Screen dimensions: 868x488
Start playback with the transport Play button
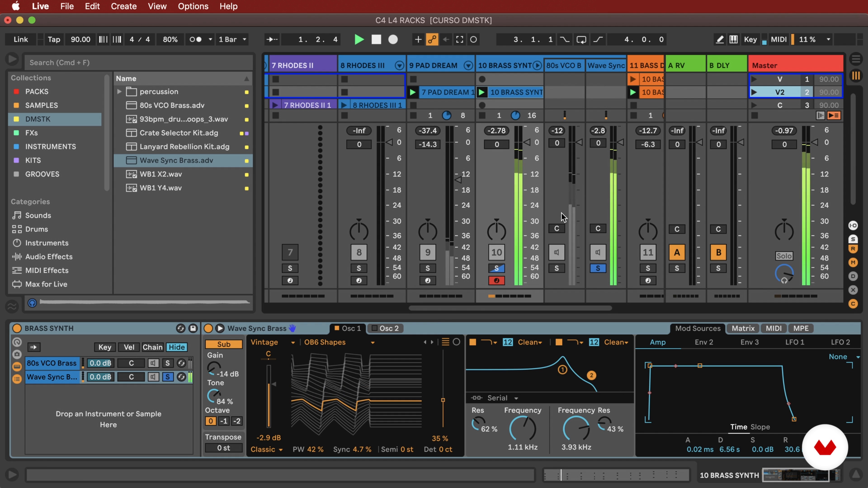(x=359, y=39)
